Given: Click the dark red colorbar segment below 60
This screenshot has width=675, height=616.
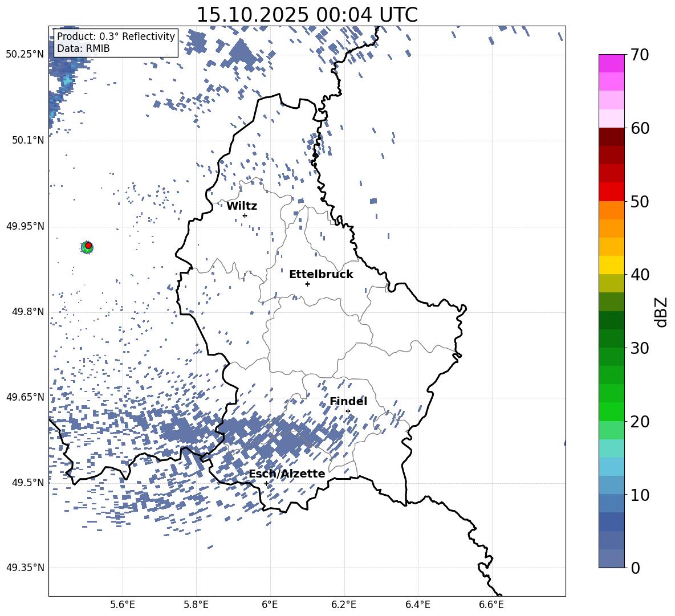Looking at the screenshot, I should [x=612, y=137].
